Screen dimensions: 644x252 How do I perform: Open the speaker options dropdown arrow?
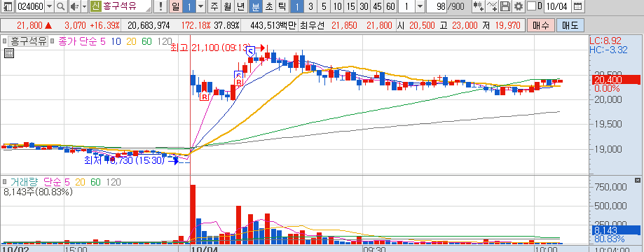84,6
